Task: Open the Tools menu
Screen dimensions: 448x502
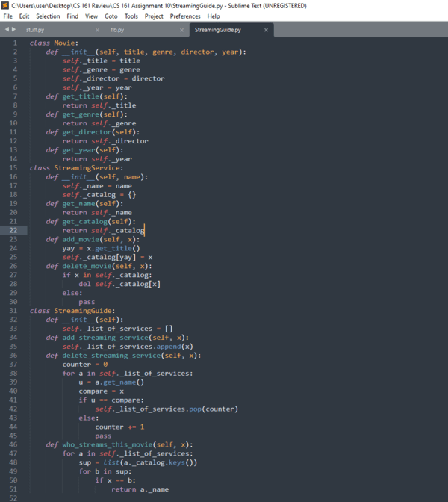Action: [131, 16]
